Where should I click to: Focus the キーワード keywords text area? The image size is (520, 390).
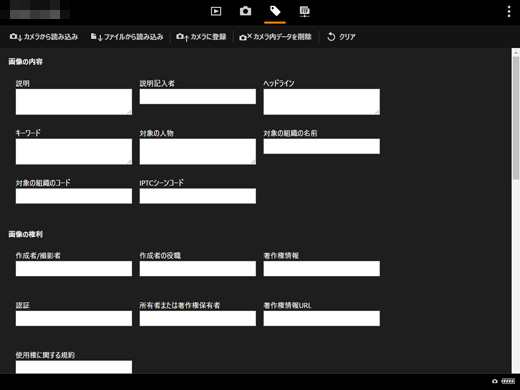click(x=74, y=152)
